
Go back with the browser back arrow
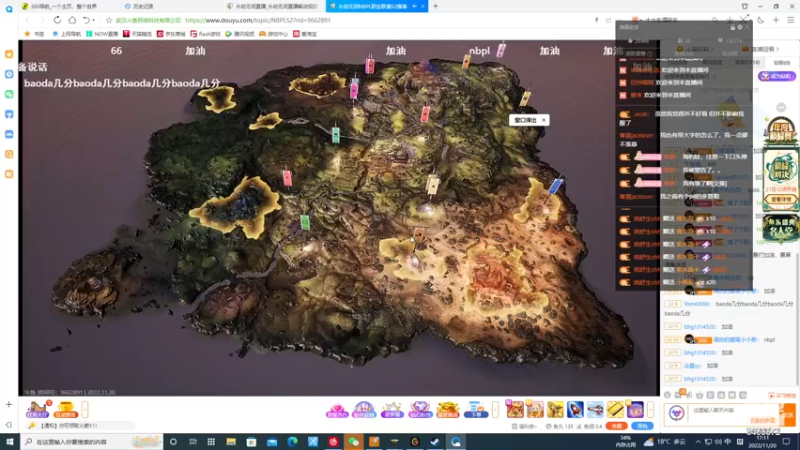tap(28, 20)
